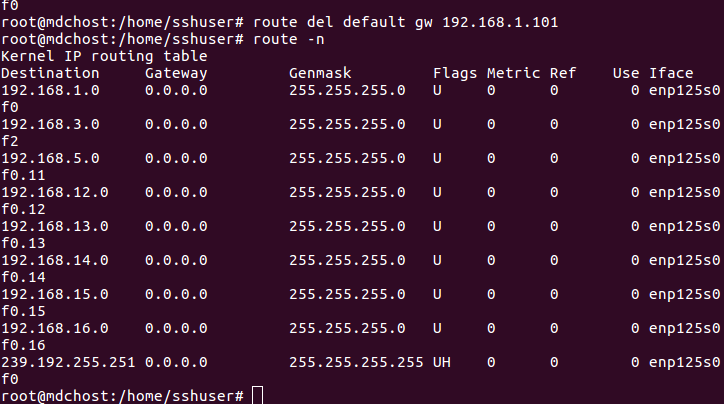Click the cursor at the last shell prompt
The width and height of the screenshot is (724, 404).
coord(258,396)
